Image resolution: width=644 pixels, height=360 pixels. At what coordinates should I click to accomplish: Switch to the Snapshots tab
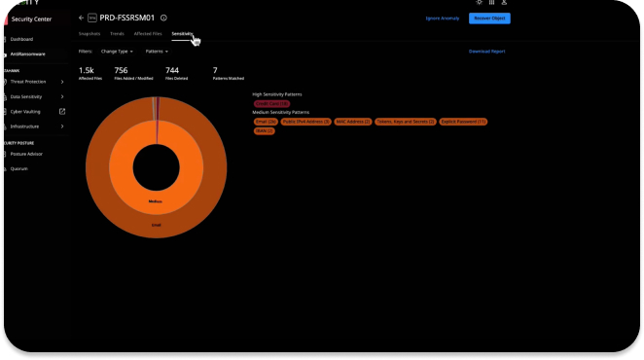tap(89, 34)
